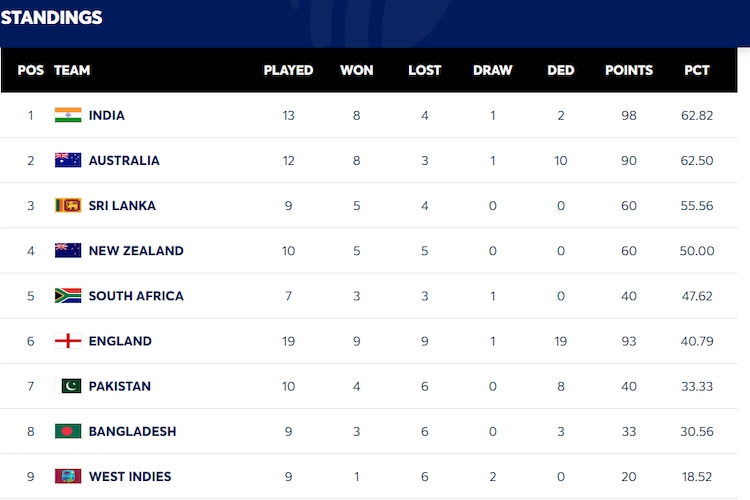
Task: Click the Pakistan flag icon
Action: 68,386
